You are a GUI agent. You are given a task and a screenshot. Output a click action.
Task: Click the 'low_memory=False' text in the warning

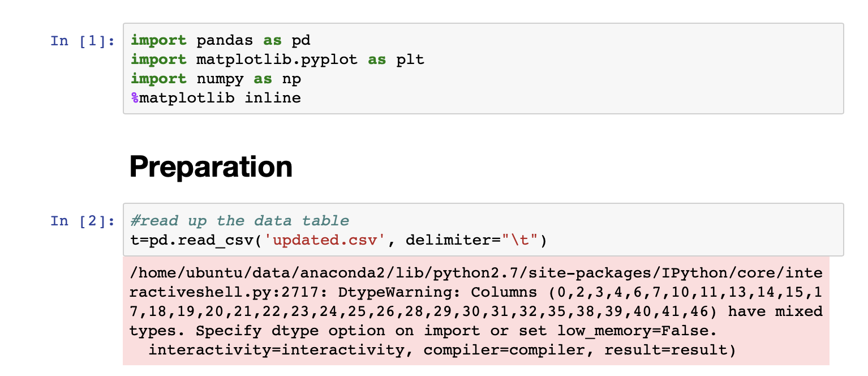[x=632, y=331]
